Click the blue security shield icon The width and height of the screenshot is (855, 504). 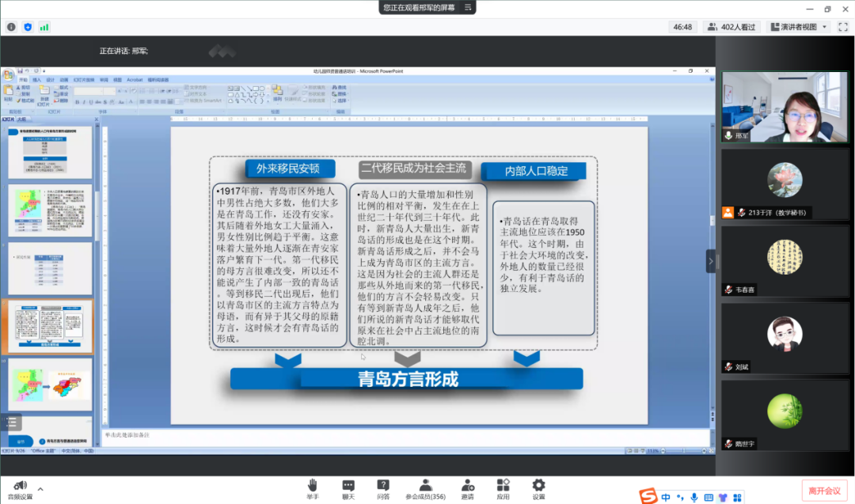(x=28, y=27)
